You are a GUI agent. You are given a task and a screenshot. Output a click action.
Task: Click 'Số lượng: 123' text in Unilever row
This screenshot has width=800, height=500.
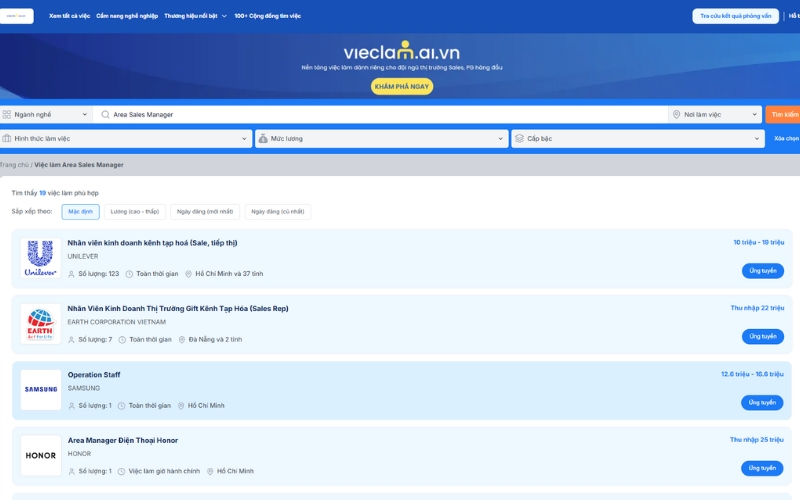click(98, 274)
